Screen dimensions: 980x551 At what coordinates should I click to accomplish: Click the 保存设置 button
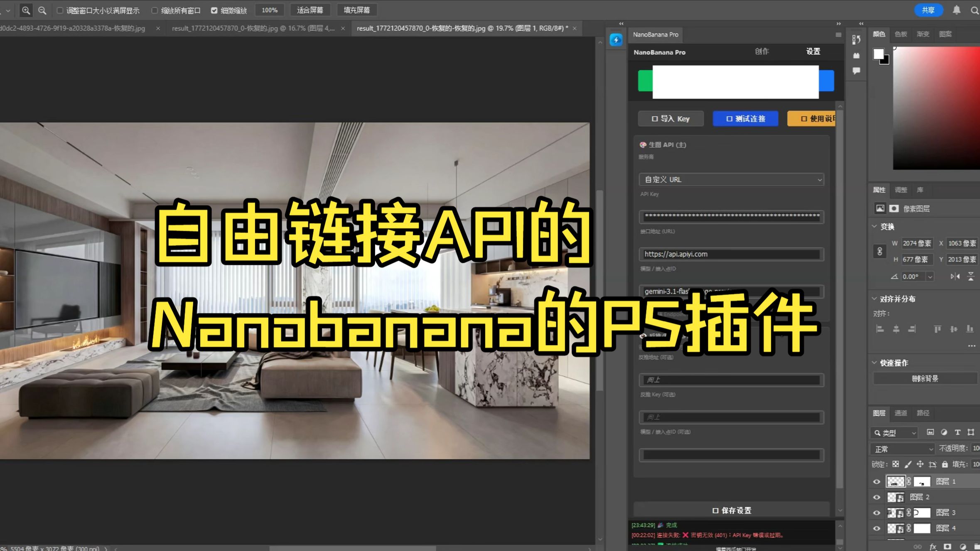pos(732,510)
